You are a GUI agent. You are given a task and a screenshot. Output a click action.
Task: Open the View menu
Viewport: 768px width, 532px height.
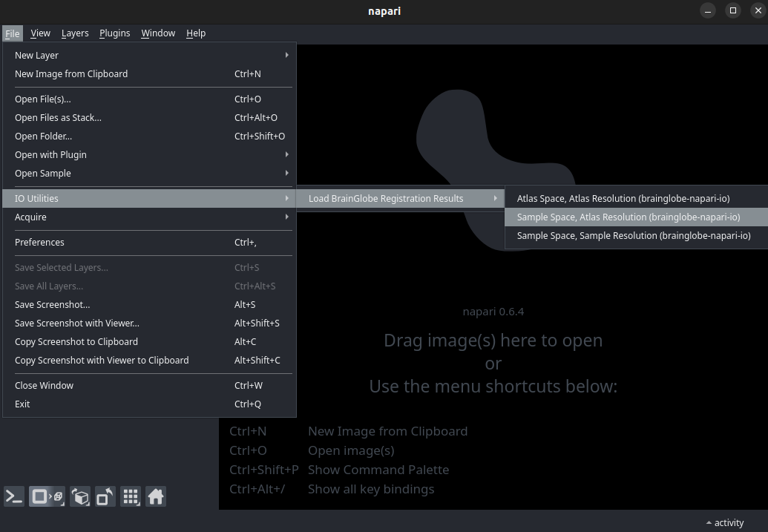[40, 33]
